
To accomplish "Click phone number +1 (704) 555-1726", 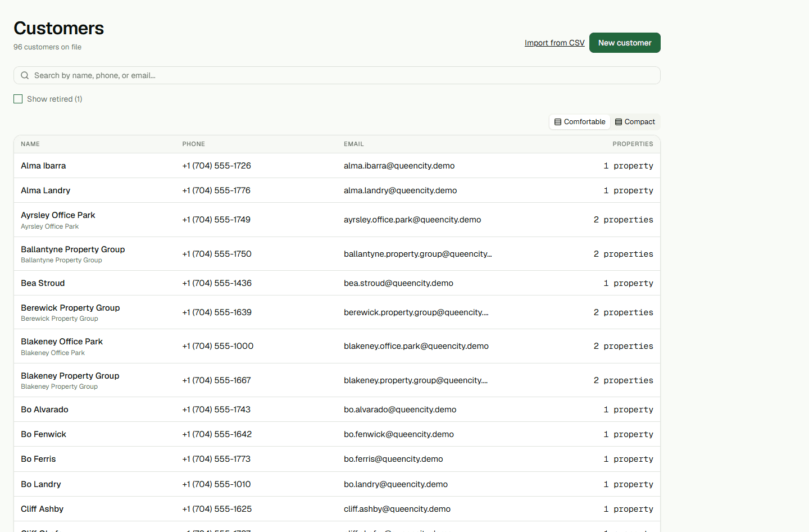I will [216, 166].
